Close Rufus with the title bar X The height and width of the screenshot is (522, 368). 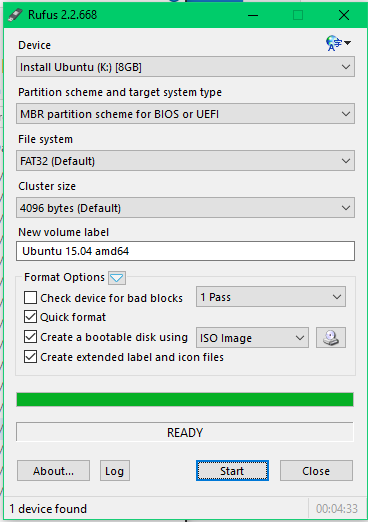tap(344, 15)
